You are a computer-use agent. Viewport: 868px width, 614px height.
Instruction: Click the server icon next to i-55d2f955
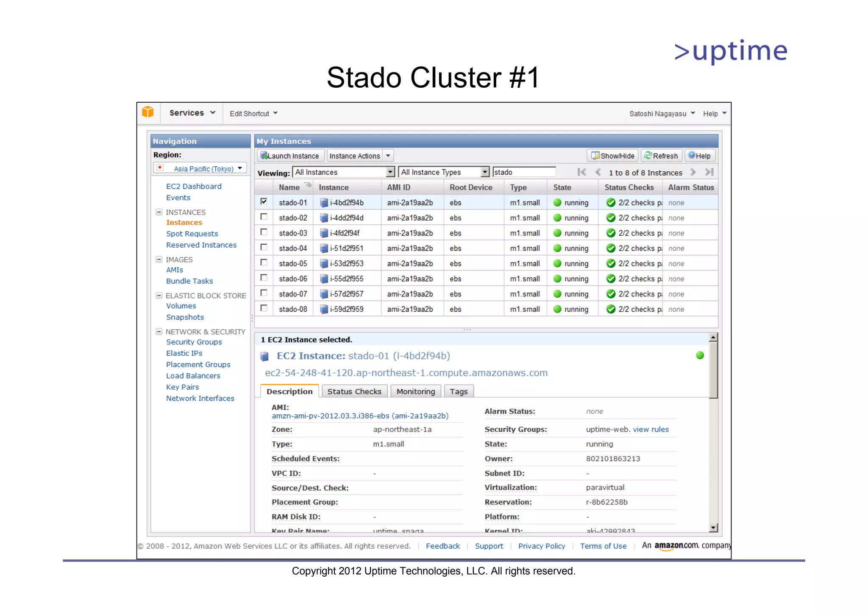(x=324, y=279)
